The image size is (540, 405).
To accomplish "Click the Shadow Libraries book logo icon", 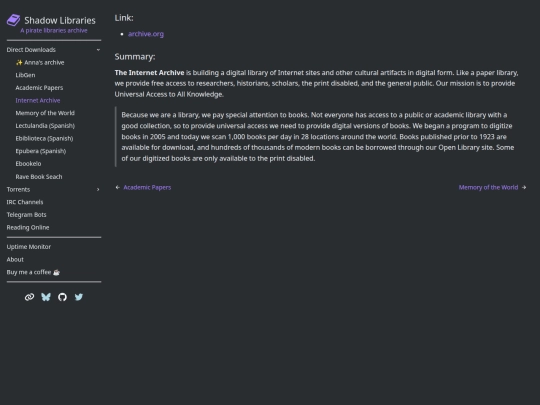I will coord(14,20).
